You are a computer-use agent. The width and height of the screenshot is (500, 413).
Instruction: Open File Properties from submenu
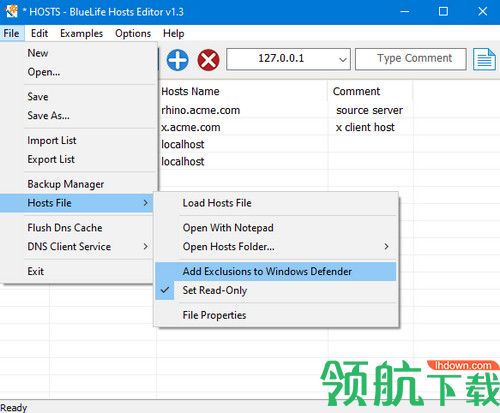pos(276,315)
